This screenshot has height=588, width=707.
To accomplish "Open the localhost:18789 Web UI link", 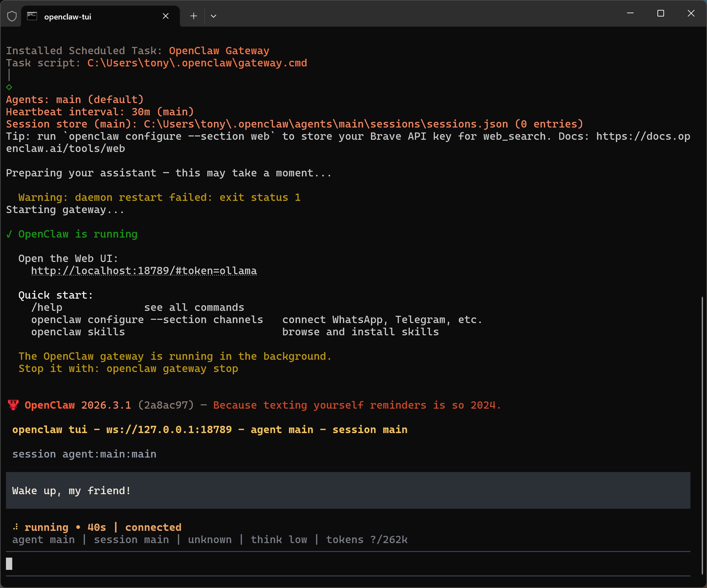I will (x=144, y=271).
